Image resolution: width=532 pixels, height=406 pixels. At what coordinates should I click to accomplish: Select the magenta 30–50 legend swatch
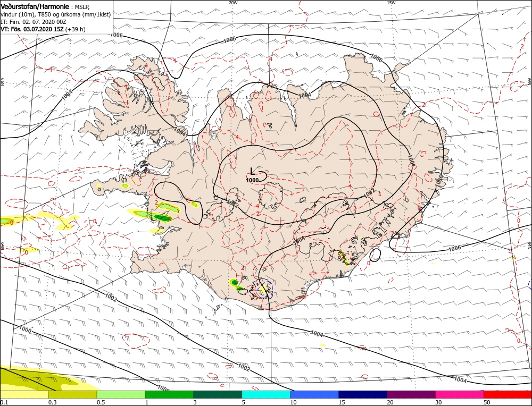coord(460,394)
